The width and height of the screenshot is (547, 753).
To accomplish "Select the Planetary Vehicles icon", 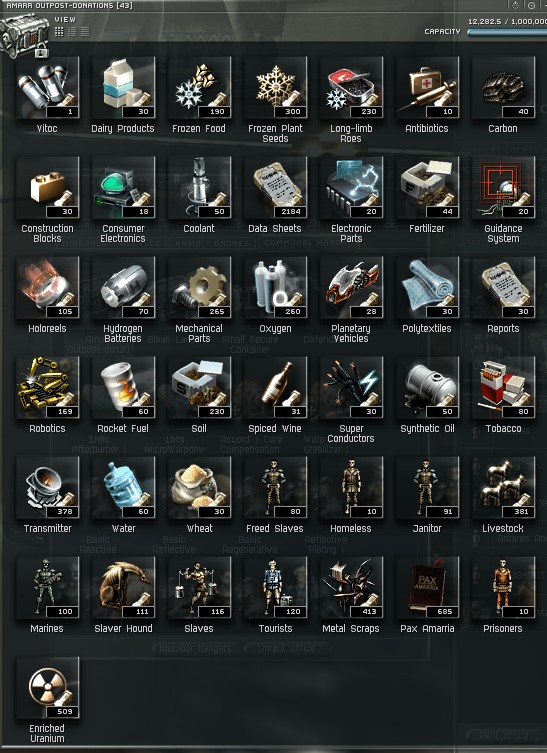I will point(351,288).
